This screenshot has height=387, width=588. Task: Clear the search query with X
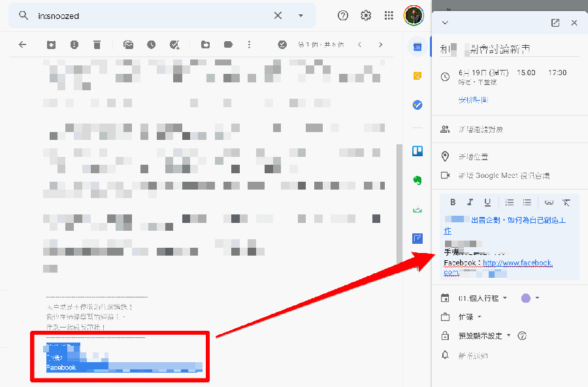(278, 16)
